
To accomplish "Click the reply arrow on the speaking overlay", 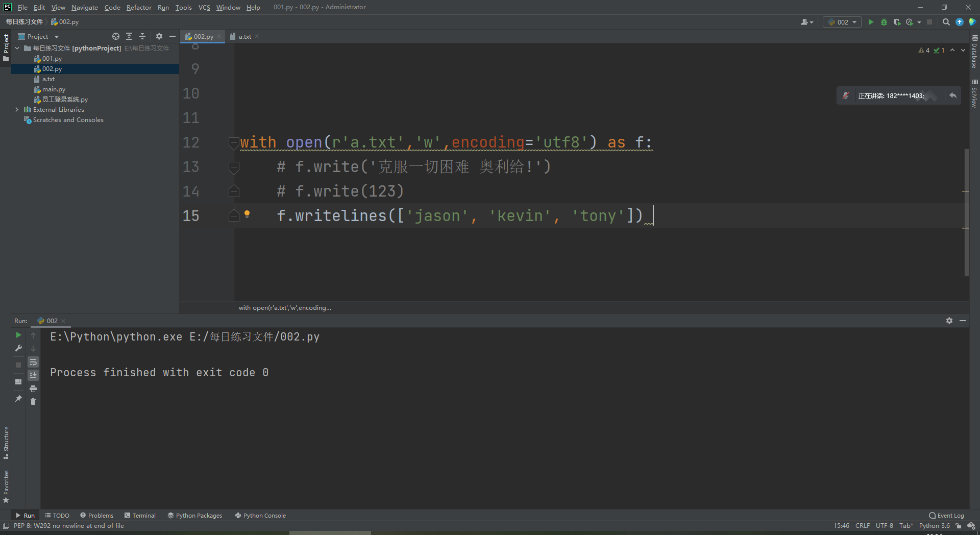I will pyautogui.click(x=953, y=95).
